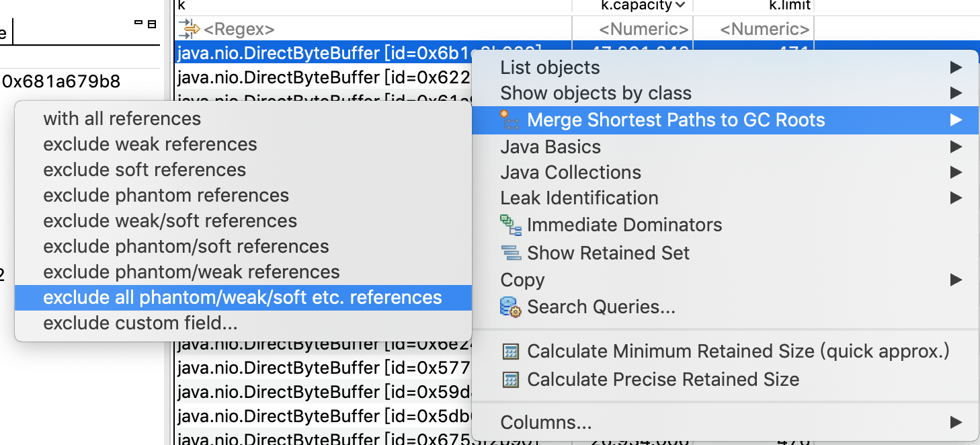980x445 pixels.
Task: Choose exclude custom field... entry
Action: (x=140, y=323)
